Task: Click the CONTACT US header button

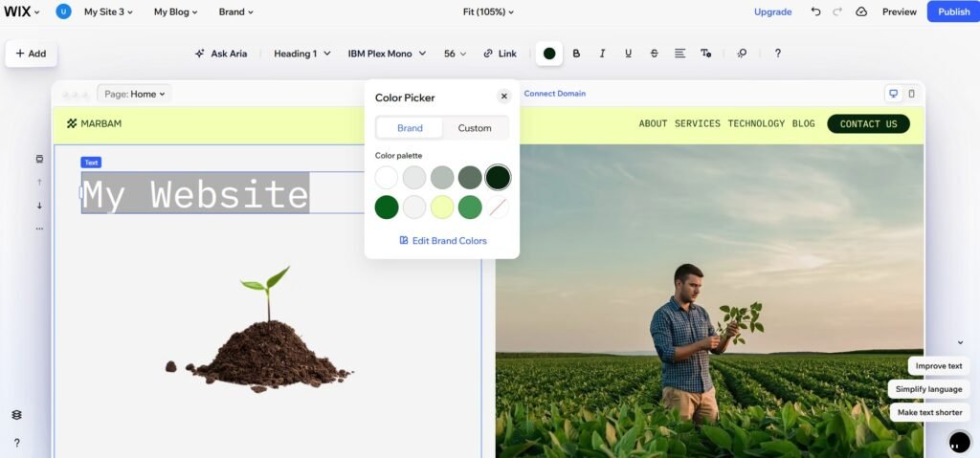Action: tap(868, 123)
